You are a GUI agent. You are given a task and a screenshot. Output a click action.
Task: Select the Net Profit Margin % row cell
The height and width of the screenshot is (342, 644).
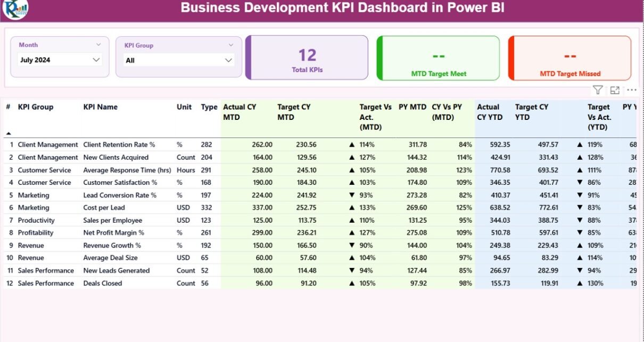pos(113,233)
